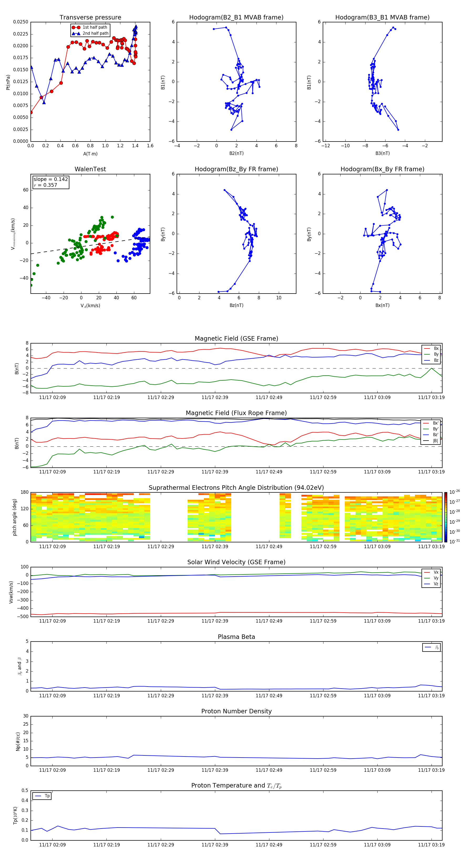Click the 'Magnetic Field (GSE Frame)' title
Viewport: 473px width, 868px height.
pyautogui.click(x=236, y=339)
